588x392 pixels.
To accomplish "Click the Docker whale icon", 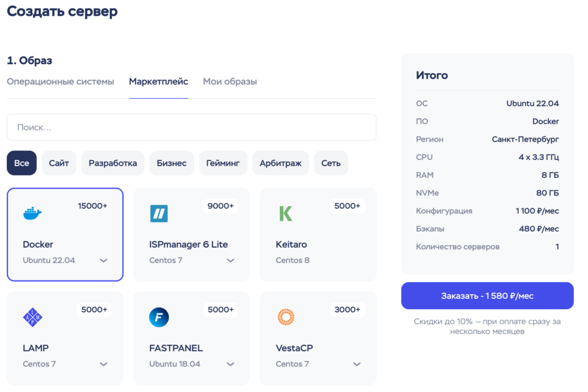I will (32, 213).
